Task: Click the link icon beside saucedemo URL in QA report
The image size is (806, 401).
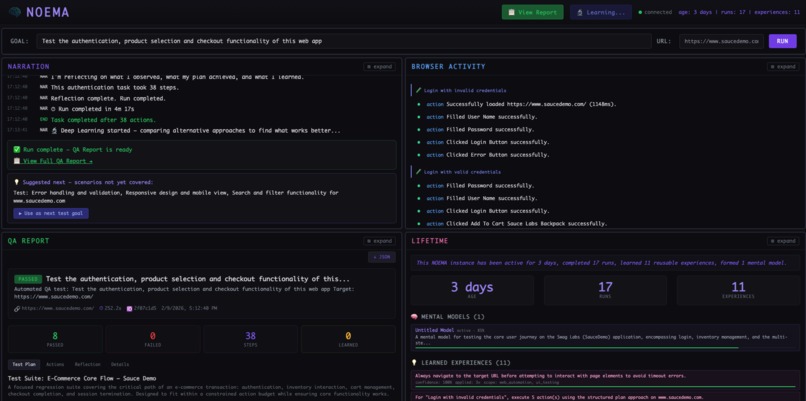Action: pyautogui.click(x=17, y=308)
